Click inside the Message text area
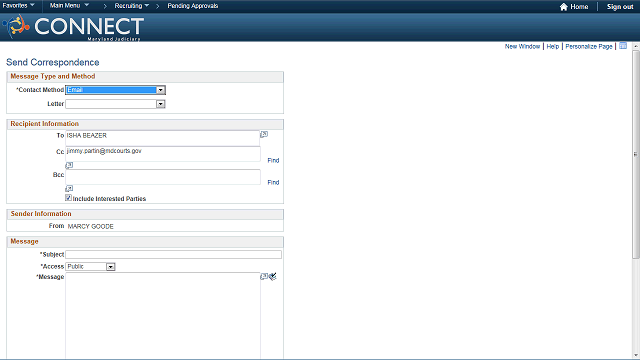Screen dimensions: 640x360 (163, 316)
